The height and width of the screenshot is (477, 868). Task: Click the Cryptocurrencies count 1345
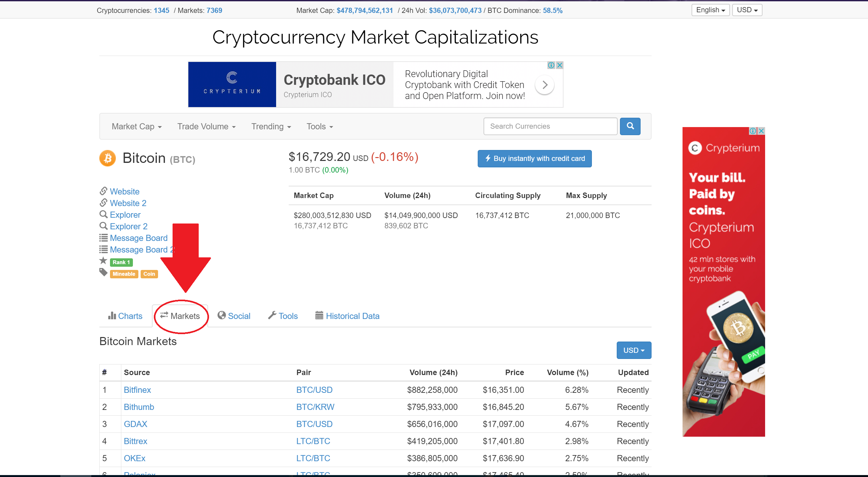(161, 10)
